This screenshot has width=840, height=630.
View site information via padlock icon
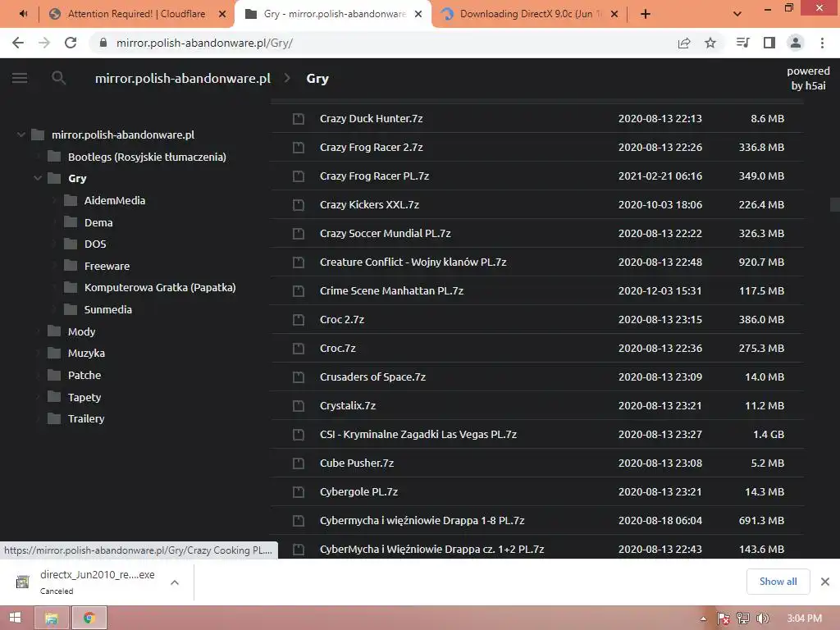click(x=103, y=43)
